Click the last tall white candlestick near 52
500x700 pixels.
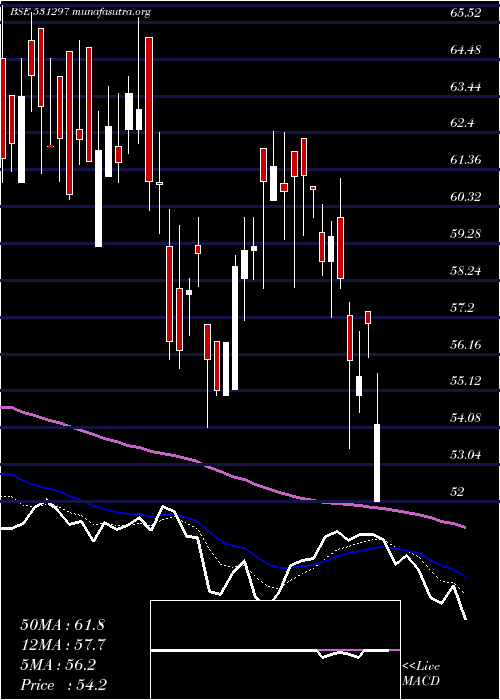[x=377, y=462]
